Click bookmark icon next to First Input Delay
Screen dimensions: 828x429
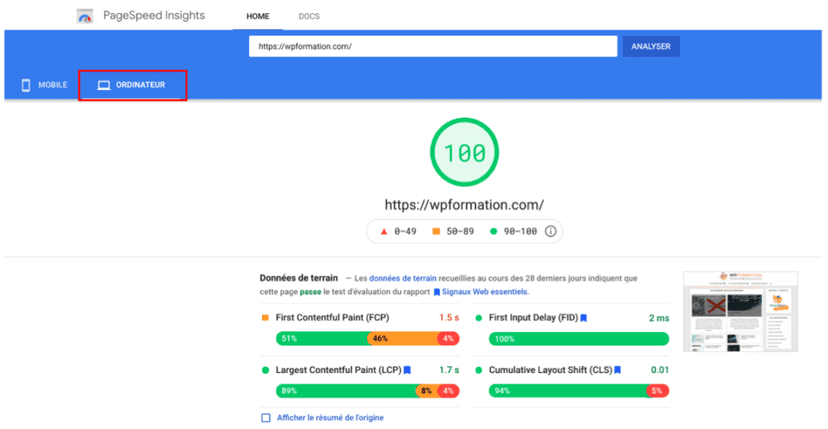583,318
